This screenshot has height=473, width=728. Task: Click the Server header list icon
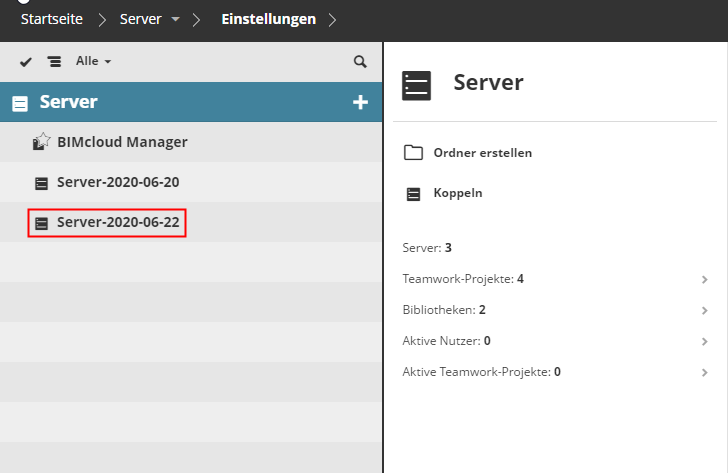click(20, 104)
